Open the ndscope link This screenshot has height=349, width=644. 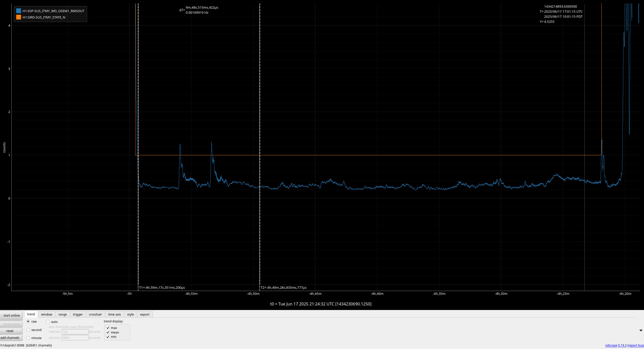(611, 345)
